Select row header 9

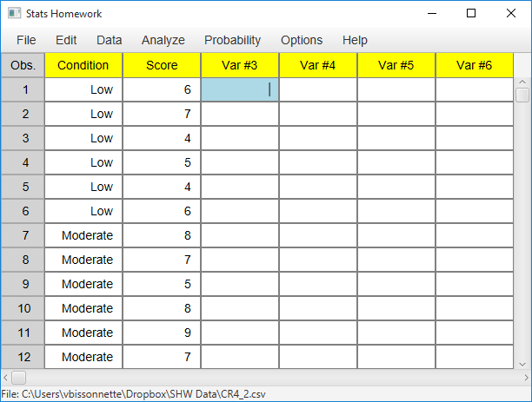click(23, 284)
